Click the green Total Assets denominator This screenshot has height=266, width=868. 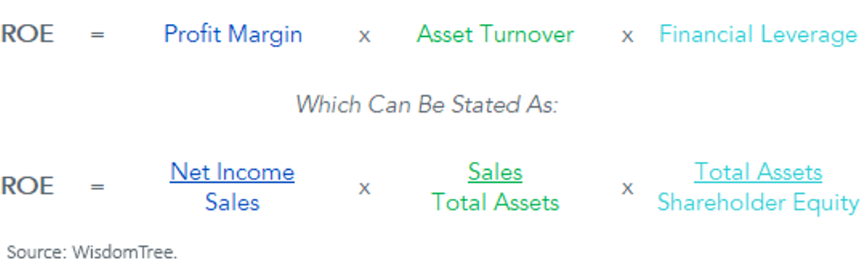[495, 202]
